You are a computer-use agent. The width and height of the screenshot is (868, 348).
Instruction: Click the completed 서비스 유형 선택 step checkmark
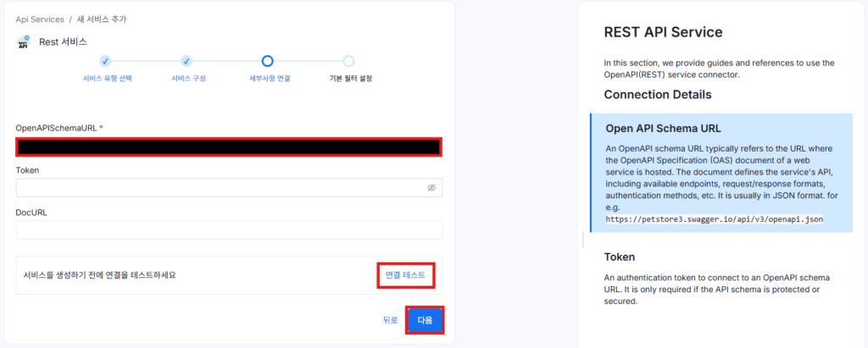tap(105, 61)
